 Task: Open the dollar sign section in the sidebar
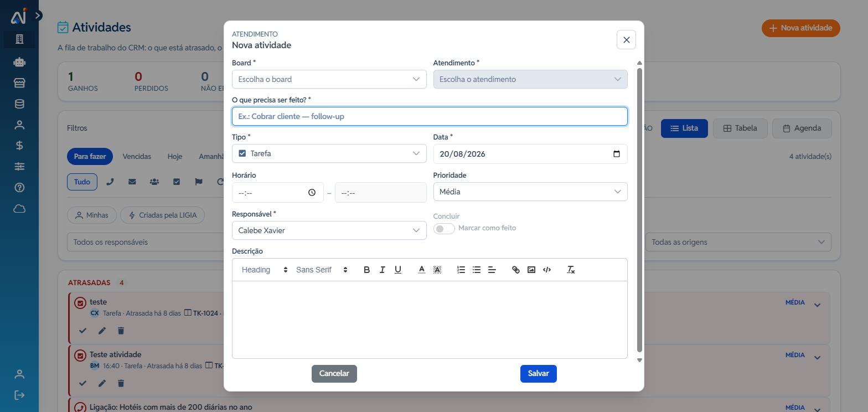pyautogui.click(x=19, y=146)
